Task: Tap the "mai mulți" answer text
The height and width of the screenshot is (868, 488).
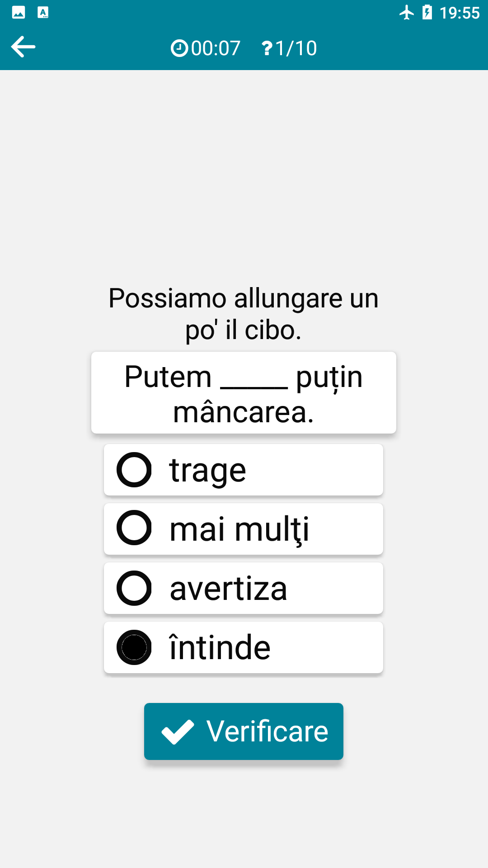Action: (239, 529)
